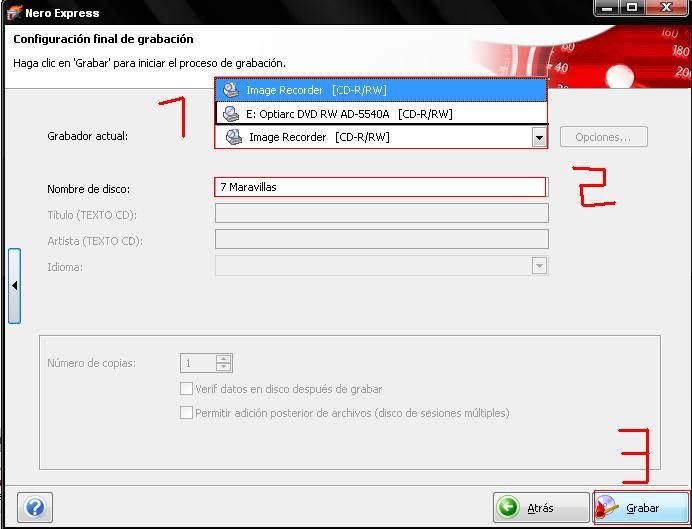Click the Título (TEXTO CD) field
This screenshot has width=692, height=529.
click(382, 214)
